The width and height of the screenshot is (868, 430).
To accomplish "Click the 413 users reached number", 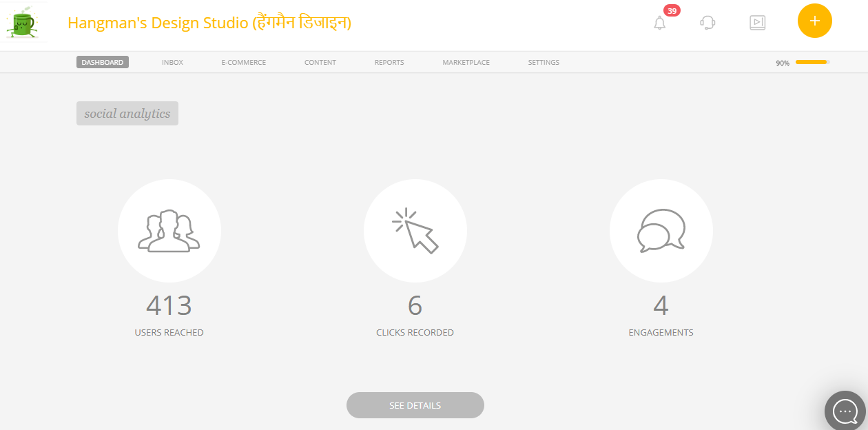I will [169, 305].
